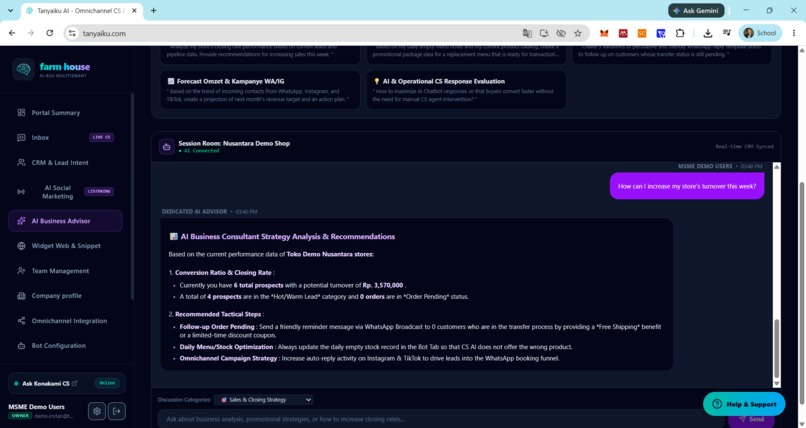Click the session room bot icon
Viewport: 806px width, 428px height.
coord(167,146)
